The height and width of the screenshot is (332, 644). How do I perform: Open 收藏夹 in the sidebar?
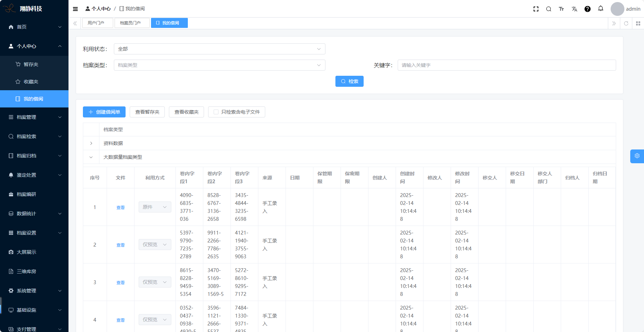(x=31, y=82)
